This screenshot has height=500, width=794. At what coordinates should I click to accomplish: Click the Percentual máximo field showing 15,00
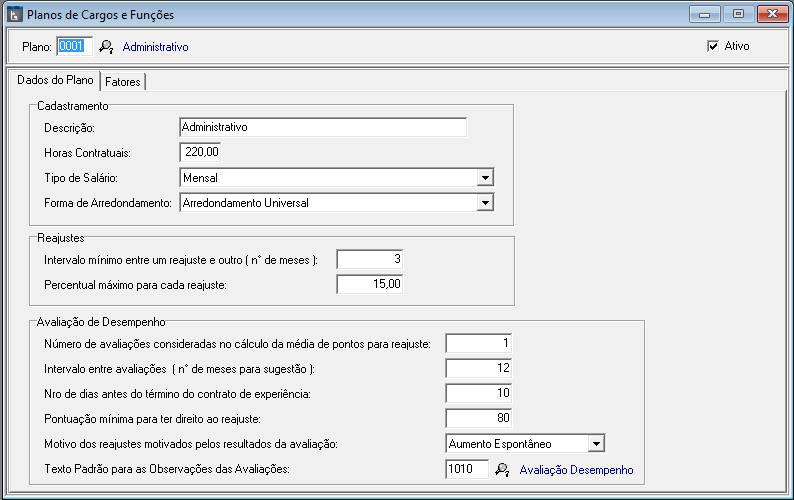coord(370,284)
